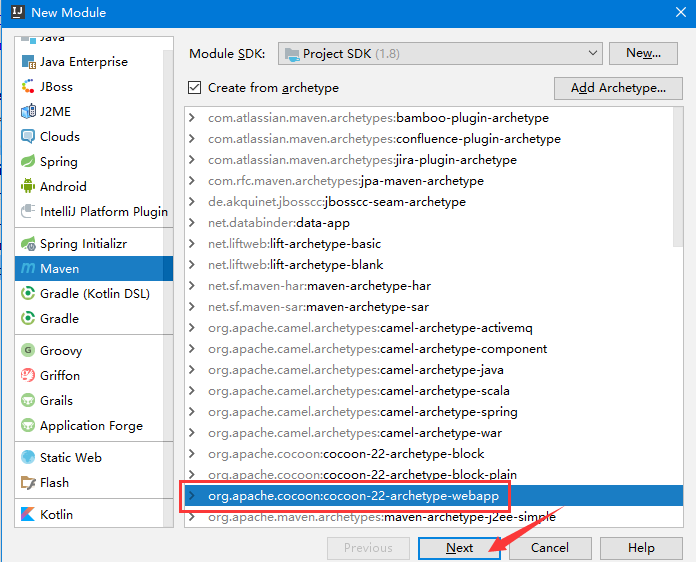Click the Android robot icon
Screen dimensions: 696x562
click(x=28, y=186)
